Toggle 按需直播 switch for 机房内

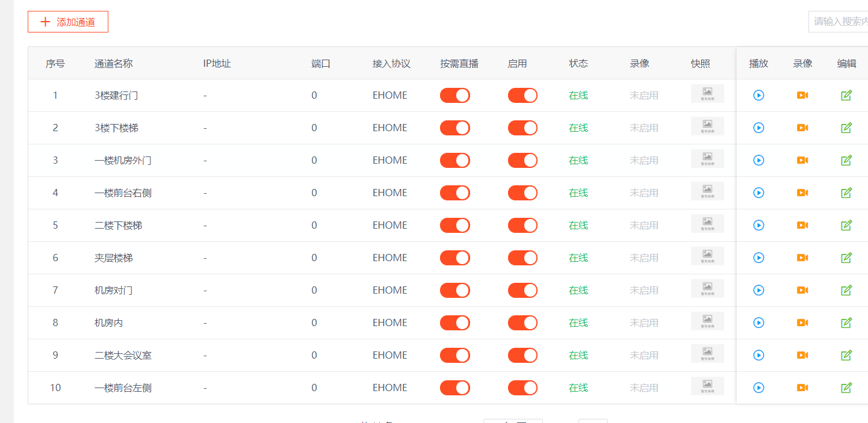click(x=455, y=323)
